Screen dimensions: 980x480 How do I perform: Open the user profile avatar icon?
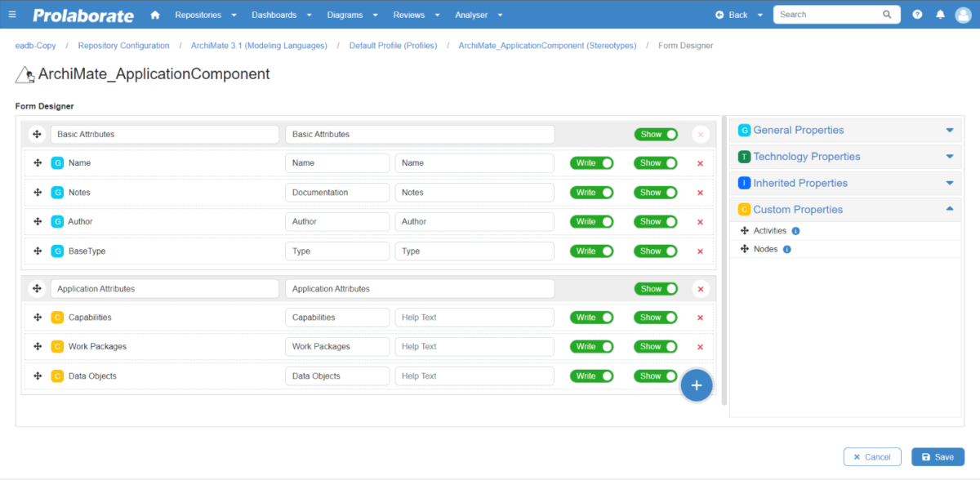pos(964,14)
